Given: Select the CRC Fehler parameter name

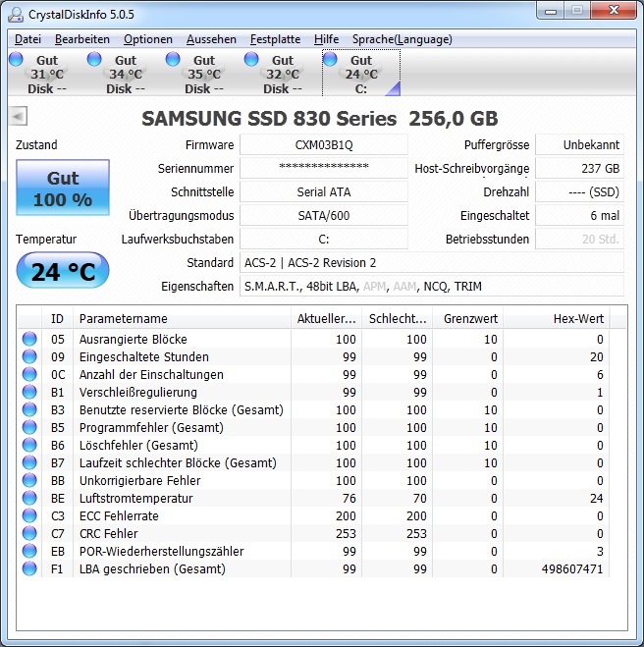Looking at the screenshot, I should [109, 533].
